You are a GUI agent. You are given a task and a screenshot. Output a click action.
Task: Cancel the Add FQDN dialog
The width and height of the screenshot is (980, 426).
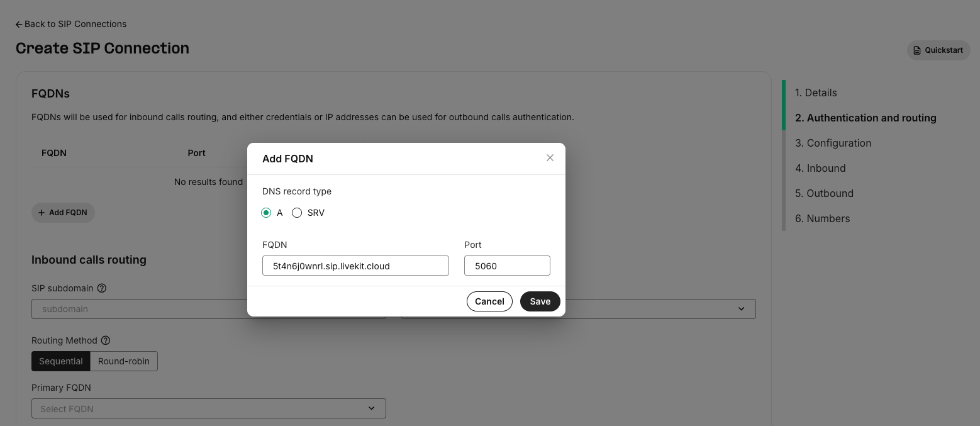point(489,301)
